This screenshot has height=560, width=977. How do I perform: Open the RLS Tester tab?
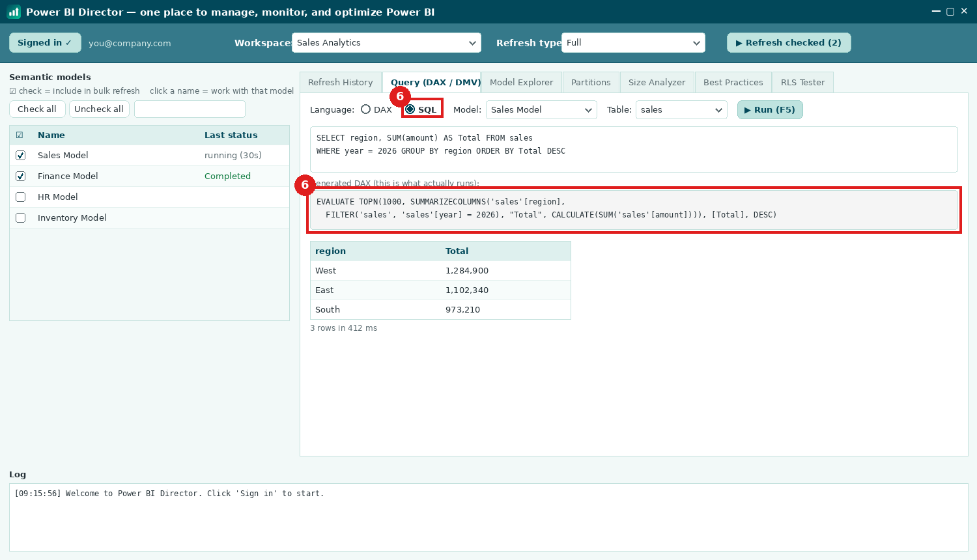click(x=802, y=82)
